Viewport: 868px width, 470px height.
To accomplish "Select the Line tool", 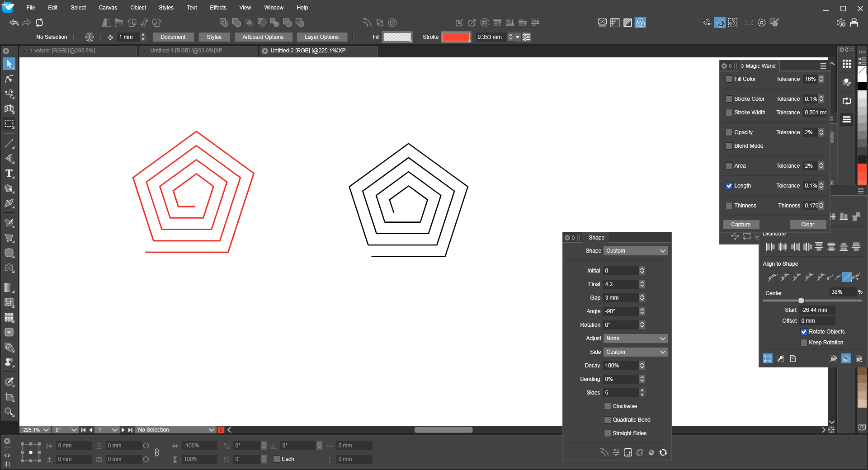I will (x=9, y=144).
